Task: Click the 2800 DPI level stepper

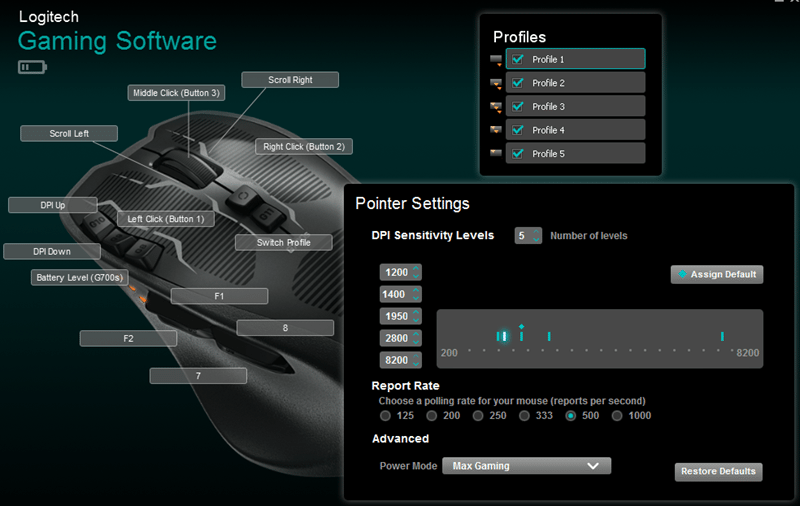Action: [x=416, y=338]
